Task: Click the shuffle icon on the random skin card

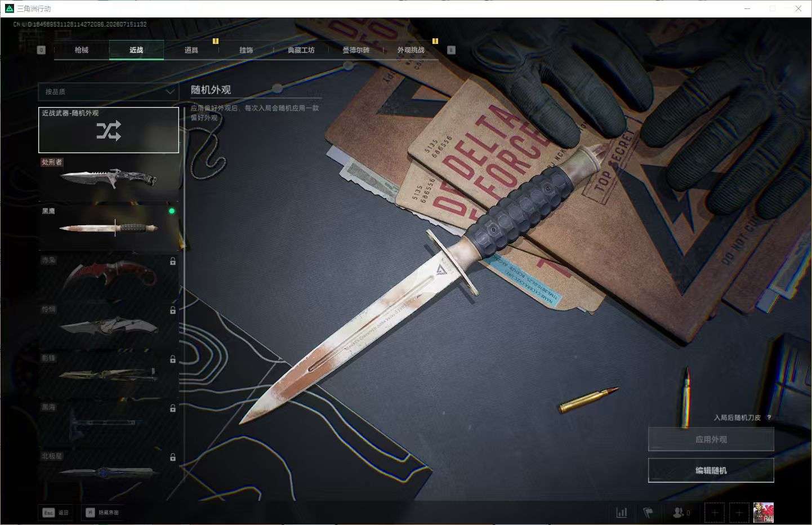Action: click(x=109, y=132)
